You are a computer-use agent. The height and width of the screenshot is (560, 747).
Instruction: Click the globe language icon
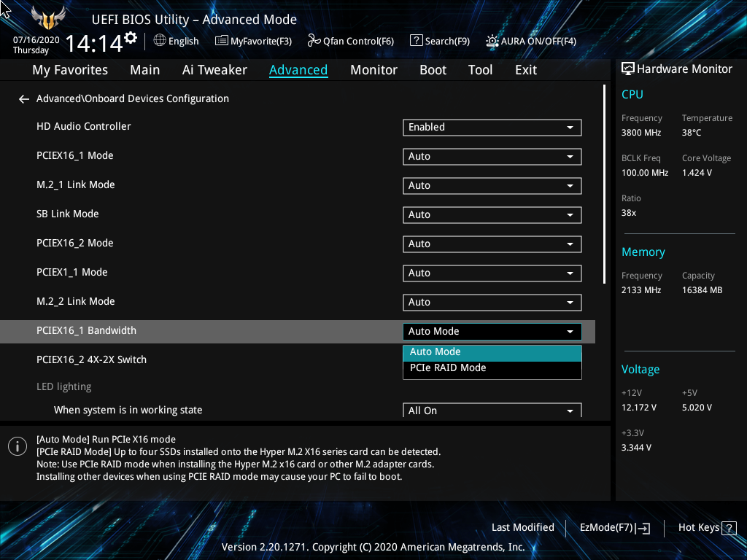[x=160, y=41]
